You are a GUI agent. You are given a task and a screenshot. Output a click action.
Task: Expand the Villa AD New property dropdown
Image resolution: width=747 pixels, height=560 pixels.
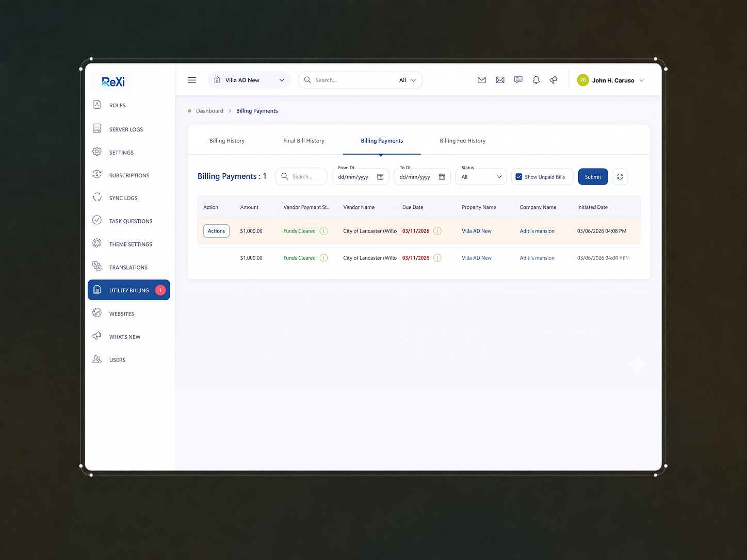pos(249,80)
